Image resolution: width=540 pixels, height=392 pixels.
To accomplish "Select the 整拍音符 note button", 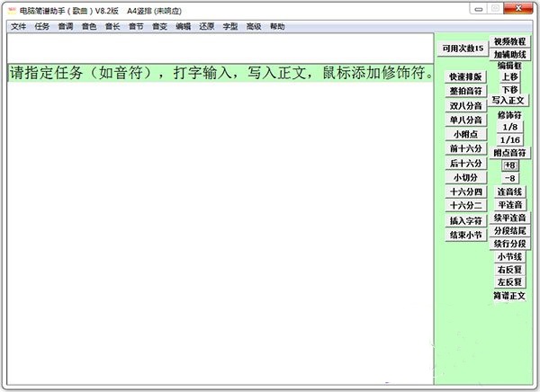I will tap(465, 91).
